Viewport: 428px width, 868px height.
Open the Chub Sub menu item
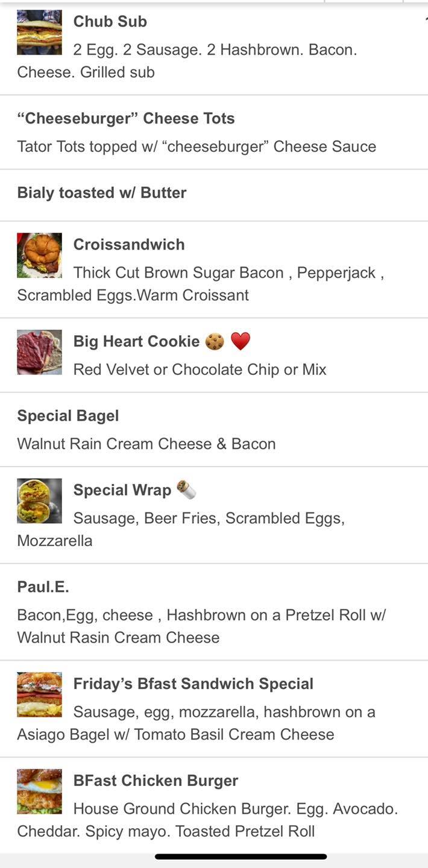point(110,22)
